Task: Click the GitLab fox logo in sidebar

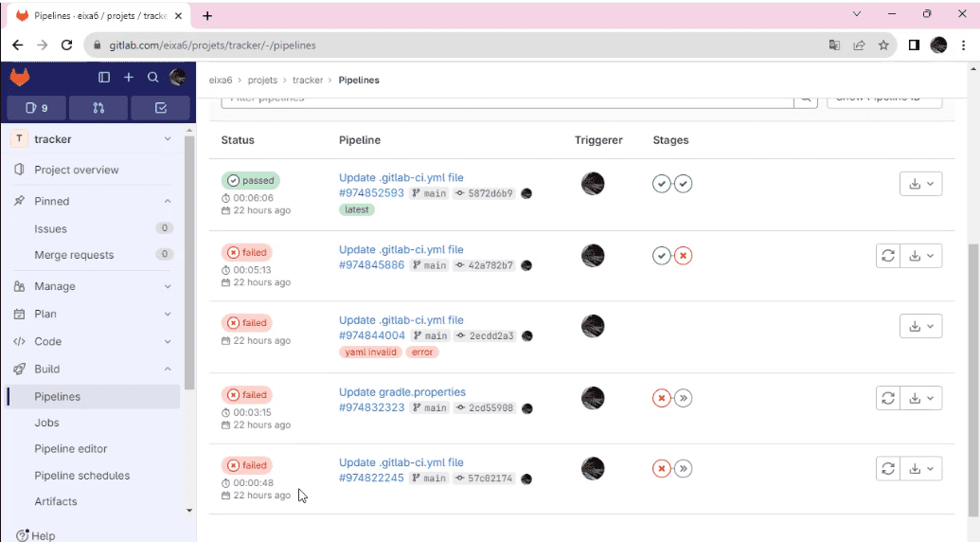Action: coord(20,78)
